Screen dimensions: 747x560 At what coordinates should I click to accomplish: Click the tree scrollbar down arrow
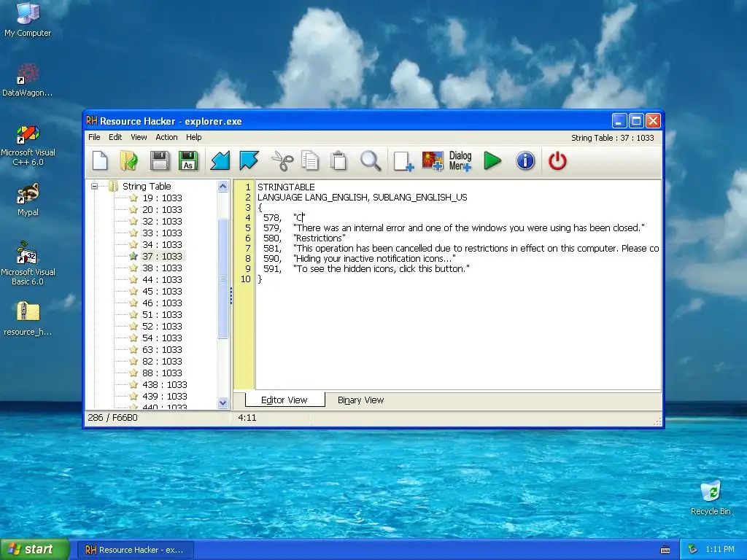click(x=223, y=402)
